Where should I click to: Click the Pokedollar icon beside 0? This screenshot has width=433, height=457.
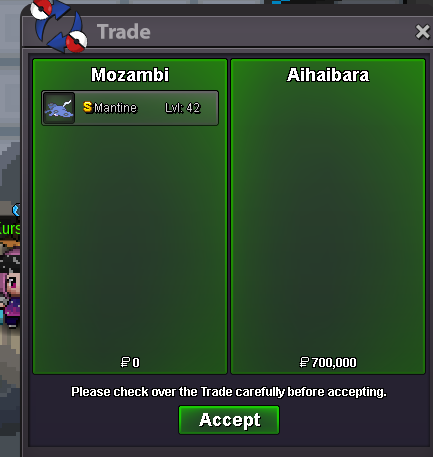tap(125, 362)
